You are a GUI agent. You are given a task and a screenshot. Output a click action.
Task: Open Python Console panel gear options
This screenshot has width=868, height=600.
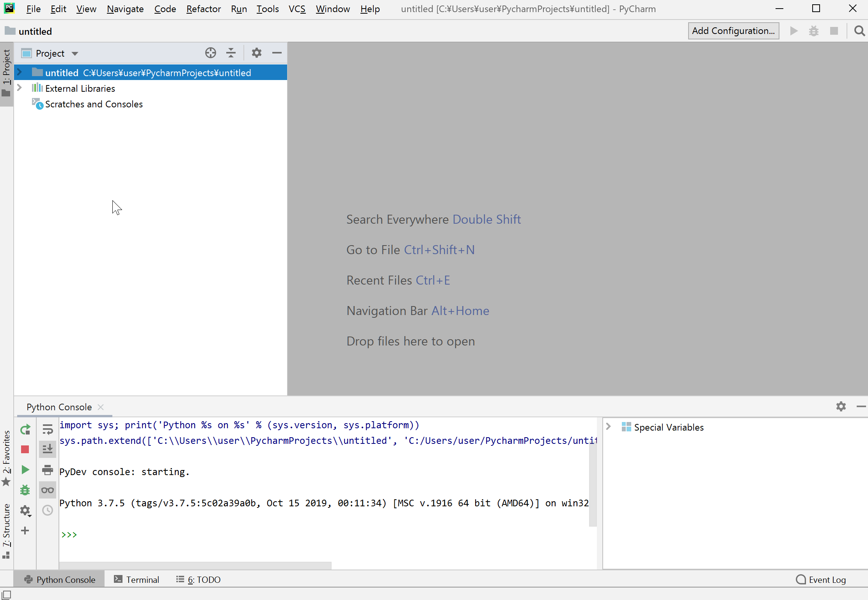tap(841, 406)
